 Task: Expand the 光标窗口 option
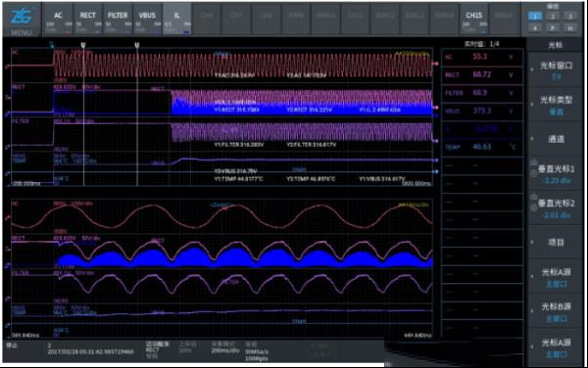click(556, 70)
